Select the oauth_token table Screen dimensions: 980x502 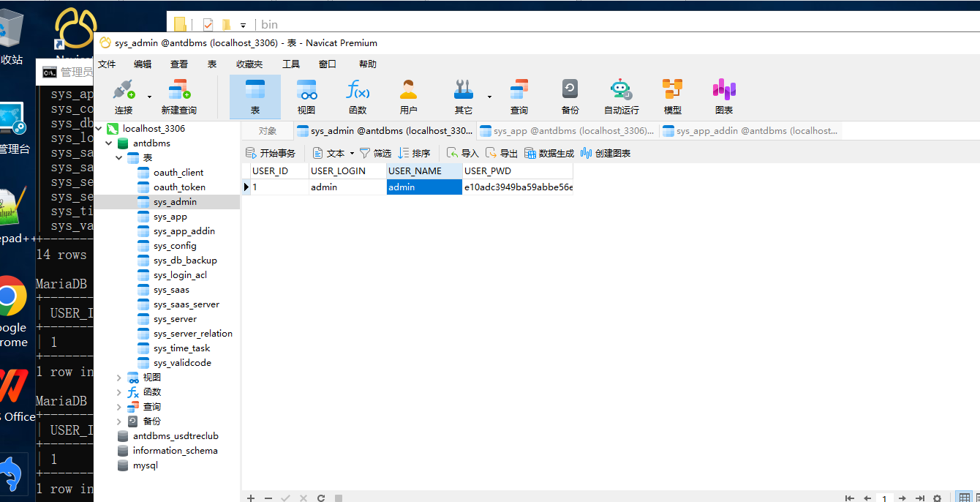point(179,187)
